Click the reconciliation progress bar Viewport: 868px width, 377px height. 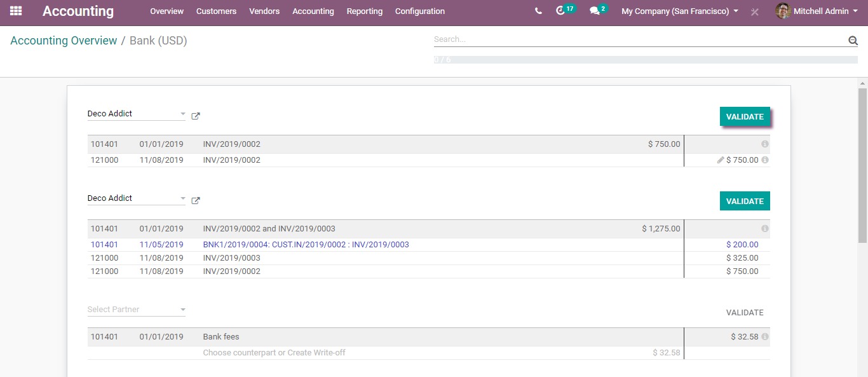click(645, 60)
